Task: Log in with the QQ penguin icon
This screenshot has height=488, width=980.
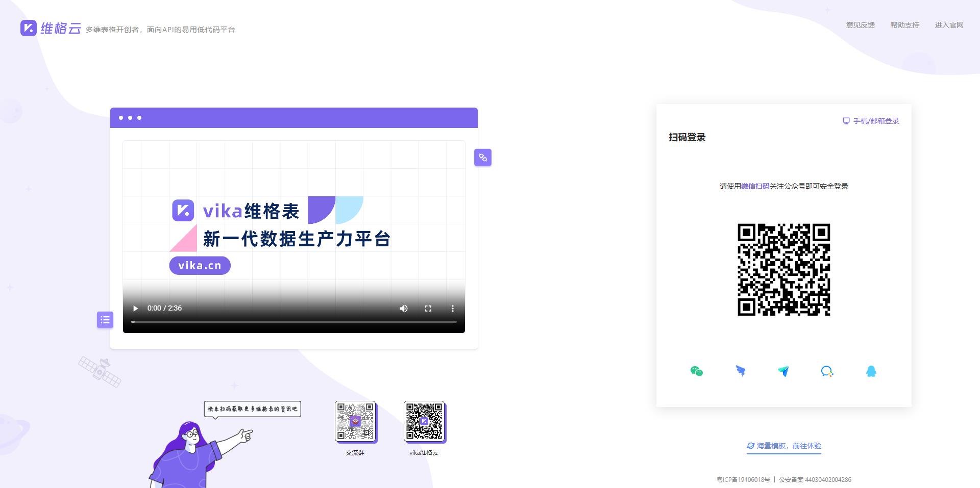Action: pyautogui.click(x=871, y=371)
